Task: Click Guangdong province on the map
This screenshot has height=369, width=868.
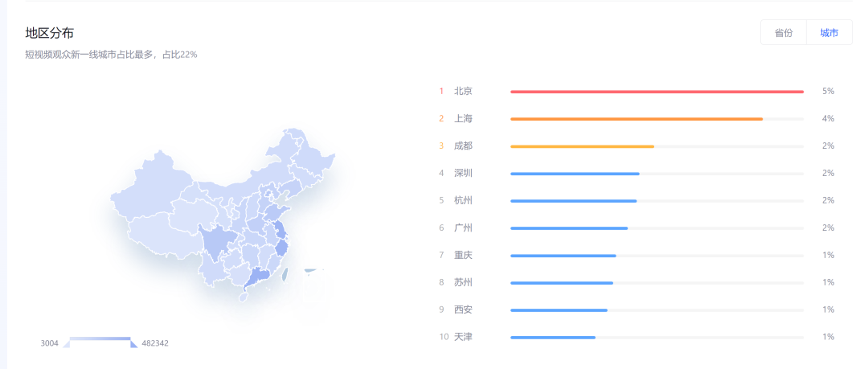Action: tap(256, 278)
